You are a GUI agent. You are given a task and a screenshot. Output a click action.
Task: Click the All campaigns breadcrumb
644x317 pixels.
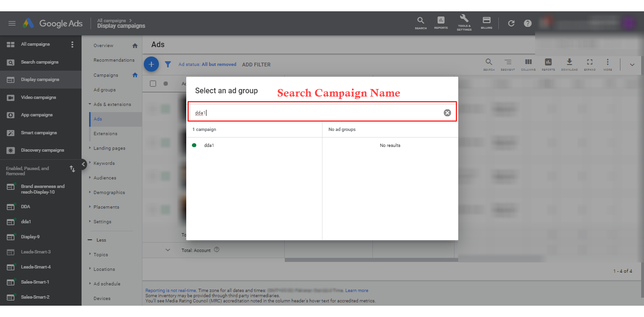click(112, 20)
